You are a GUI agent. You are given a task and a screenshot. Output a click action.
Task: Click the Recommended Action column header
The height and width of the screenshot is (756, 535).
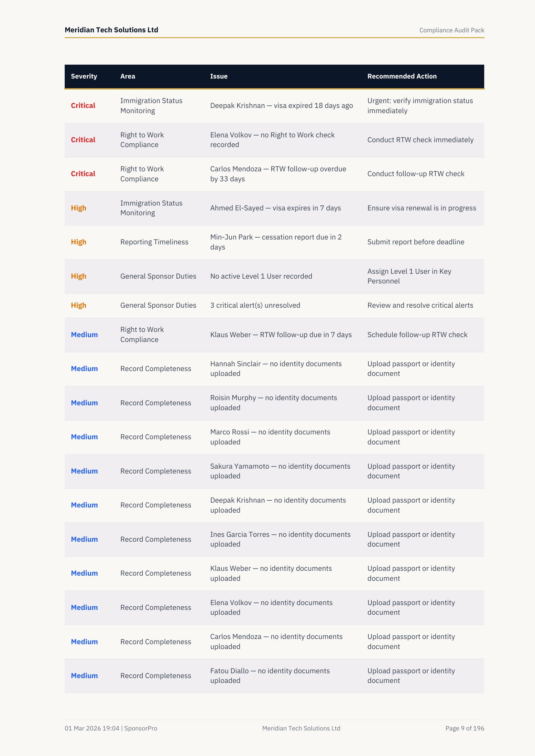click(x=402, y=76)
